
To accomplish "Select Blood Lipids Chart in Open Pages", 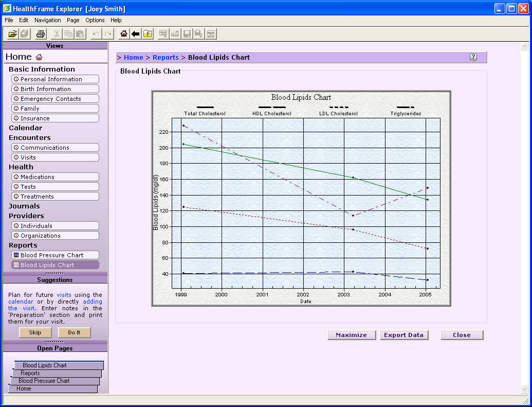I will pyautogui.click(x=59, y=365).
